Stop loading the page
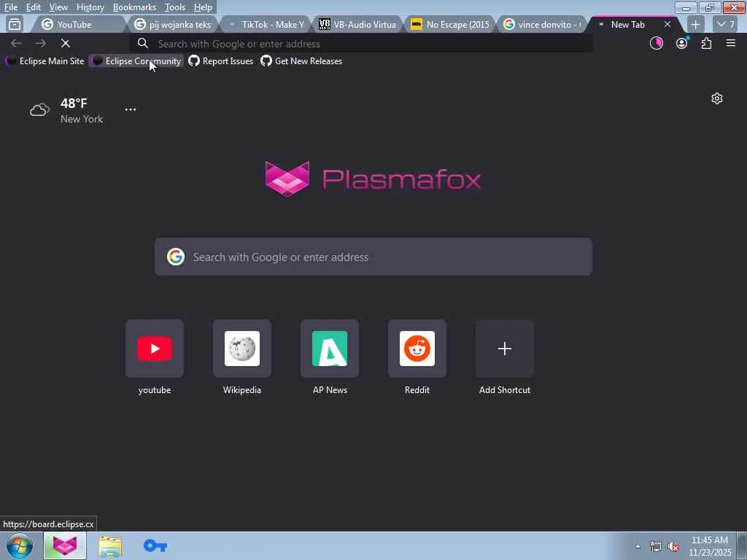The height and width of the screenshot is (560, 747). click(x=65, y=43)
